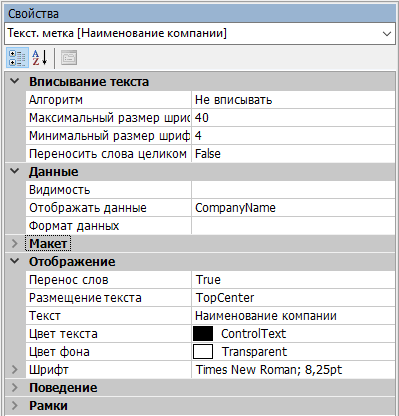This screenshot has height=416, width=399.
Task: Click the Макет category header label
Action: 48,244
